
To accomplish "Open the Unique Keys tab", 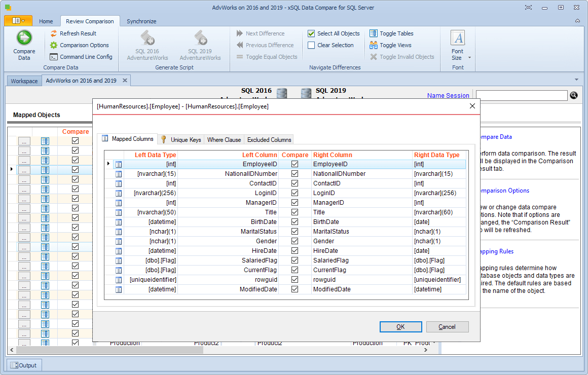I will [x=181, y=139].
